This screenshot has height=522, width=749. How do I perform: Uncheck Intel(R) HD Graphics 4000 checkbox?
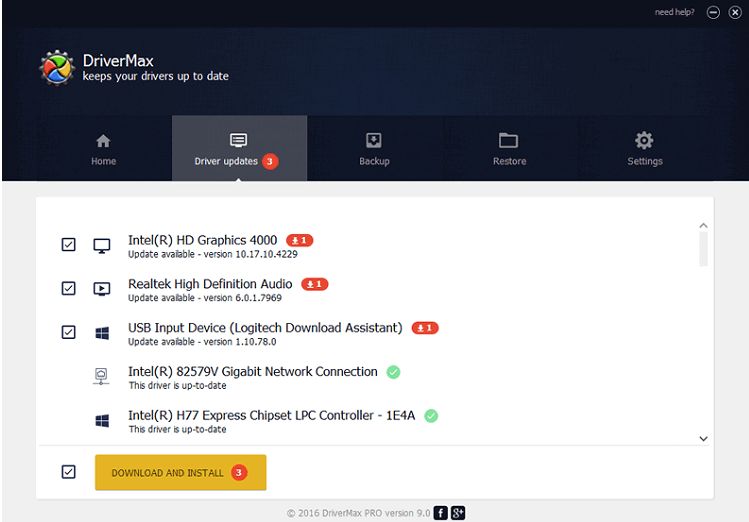click(68, 245)
